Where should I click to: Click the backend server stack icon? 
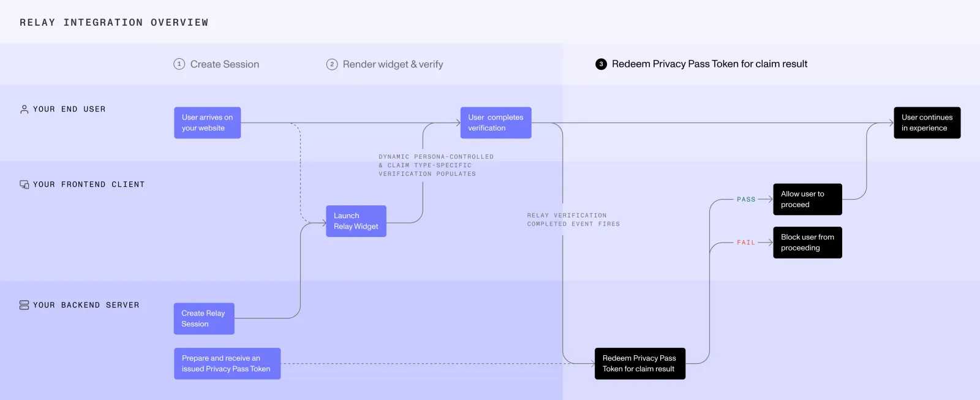[24, 305]
